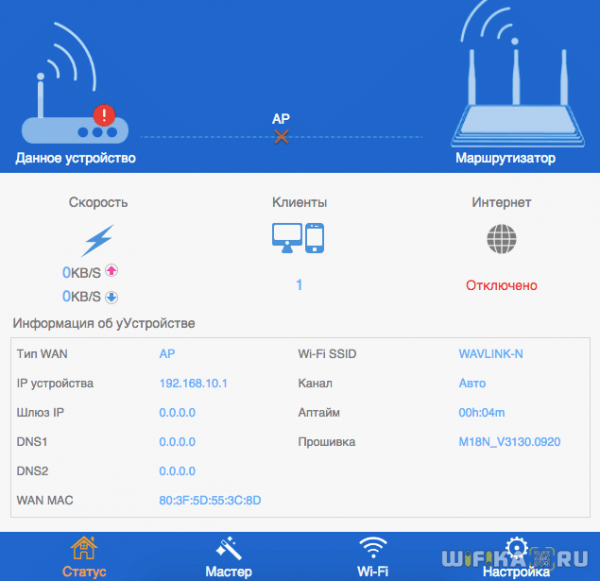600x581 pixels.
Task: Click the clients count '1'
Action: pyautogui.click(x=299, y=285)
